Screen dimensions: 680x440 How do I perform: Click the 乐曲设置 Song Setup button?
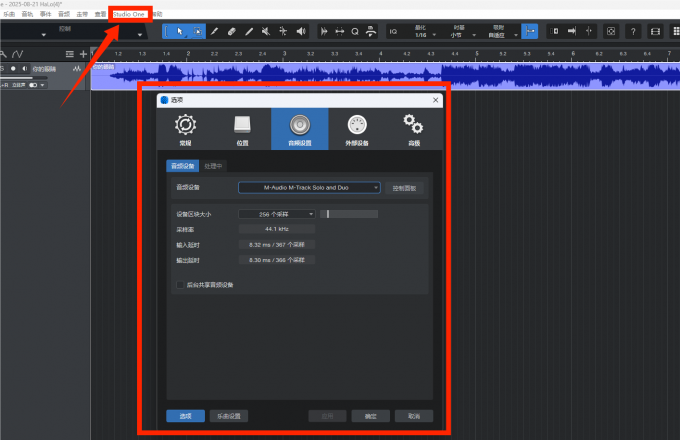[229, 416]
